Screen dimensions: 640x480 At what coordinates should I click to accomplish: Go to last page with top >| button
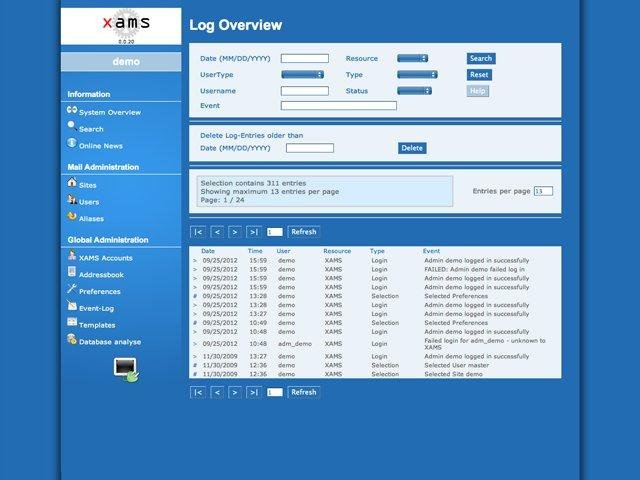click(254, 232)
